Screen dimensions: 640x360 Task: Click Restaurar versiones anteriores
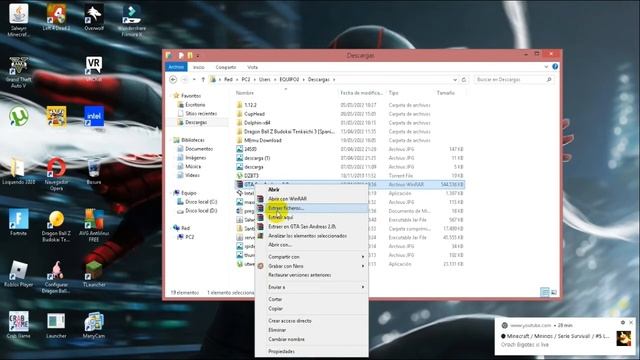pos(311,275)
